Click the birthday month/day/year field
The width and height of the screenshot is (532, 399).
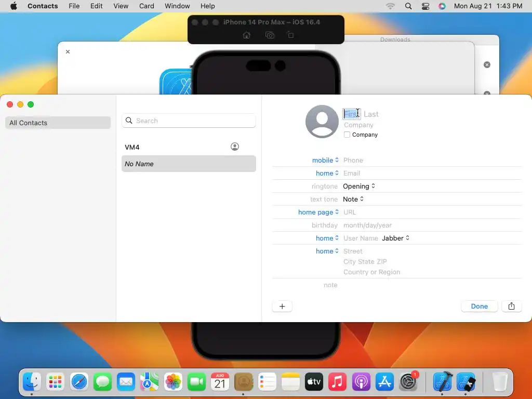point(367,225)
